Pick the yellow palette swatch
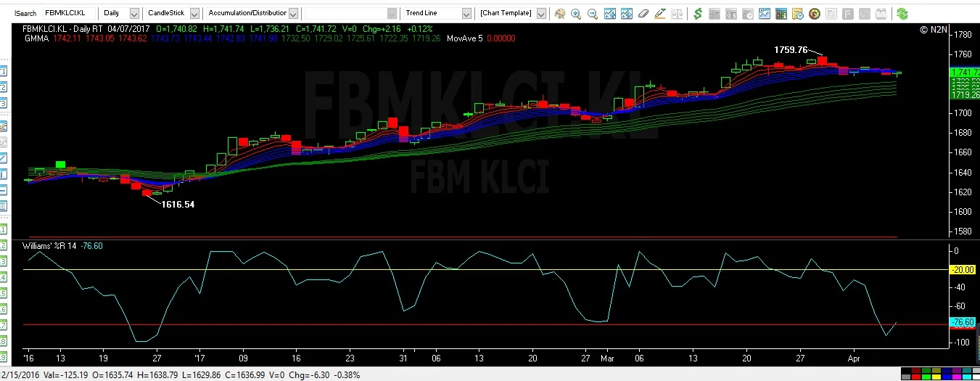 [936, 377]
